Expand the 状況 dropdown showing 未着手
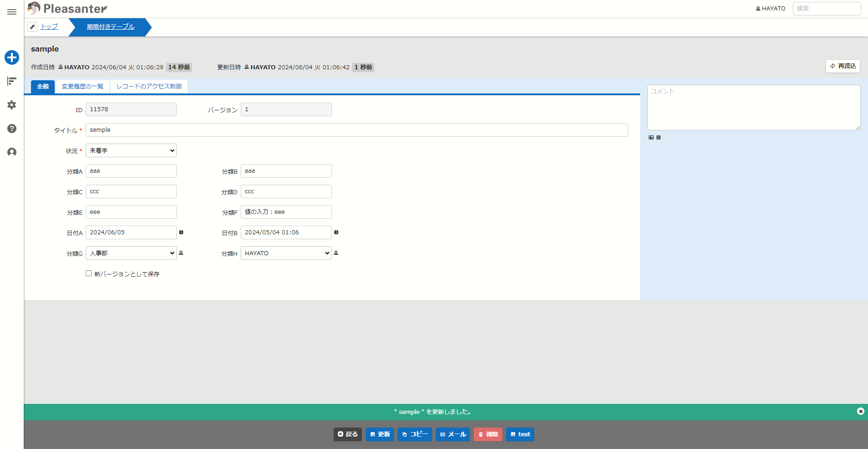The image size is (868, 449). (131, 150)
